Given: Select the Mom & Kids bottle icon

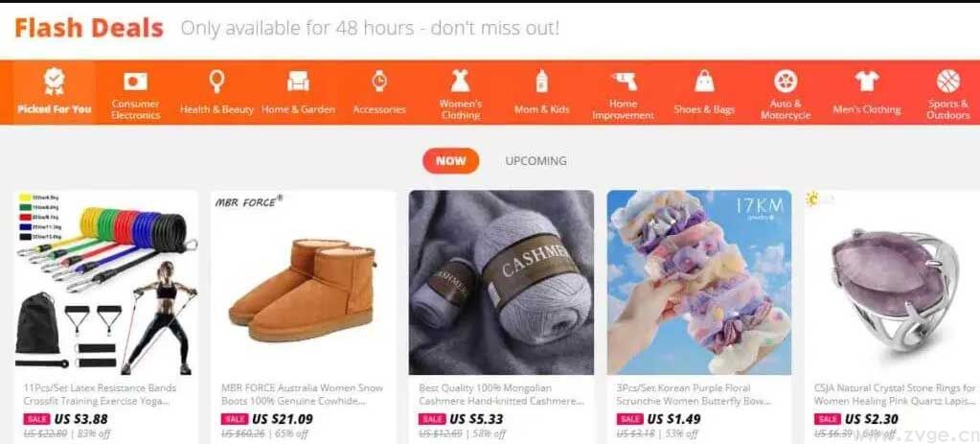Looking at the screenshot, I should [x=542, y=82].
